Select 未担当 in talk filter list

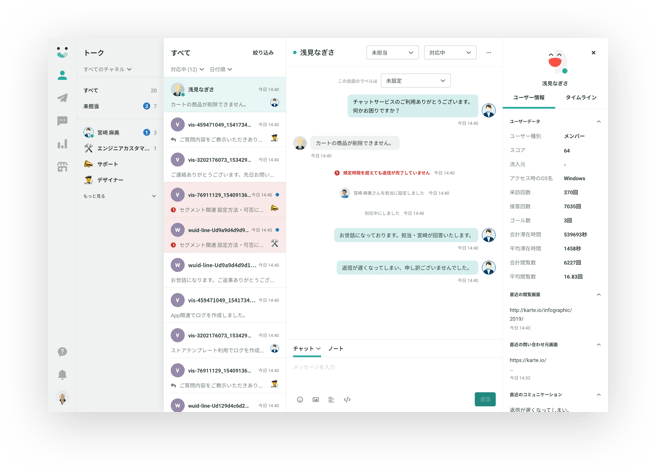(x=120, y=106)
